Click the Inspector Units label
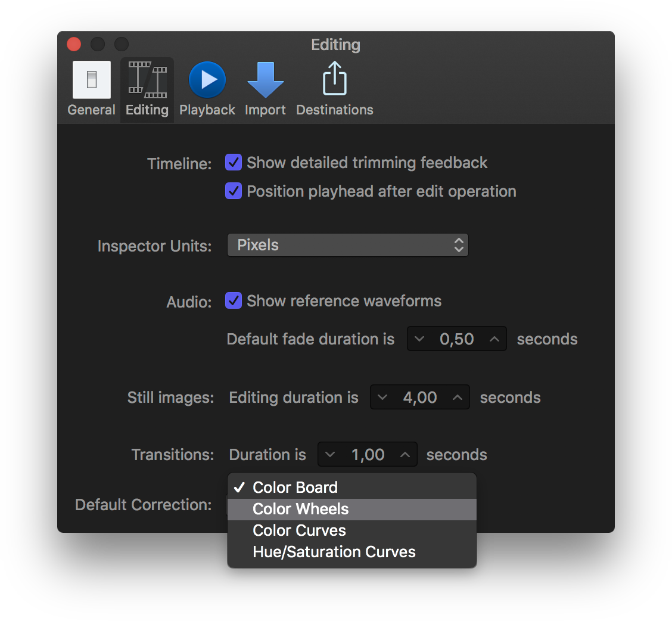672x621 pixels. point(154,246)
